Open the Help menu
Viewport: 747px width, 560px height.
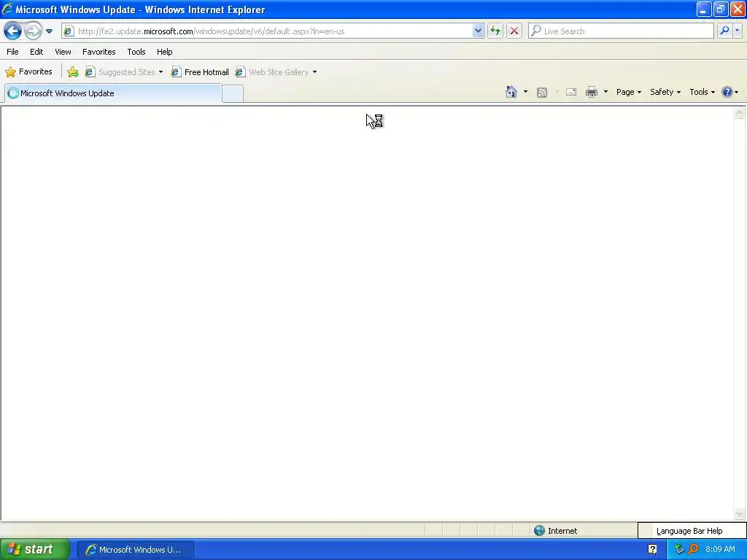click(x=165, y=52)
